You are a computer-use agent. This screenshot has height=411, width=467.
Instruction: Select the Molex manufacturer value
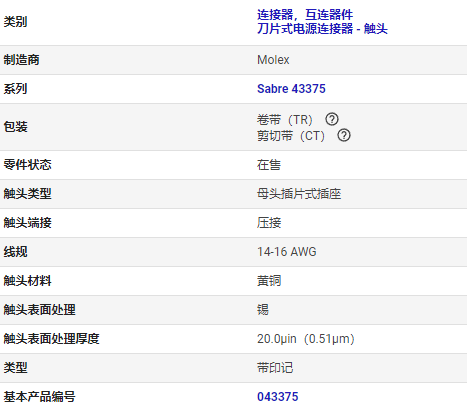[x=273, y=60]
